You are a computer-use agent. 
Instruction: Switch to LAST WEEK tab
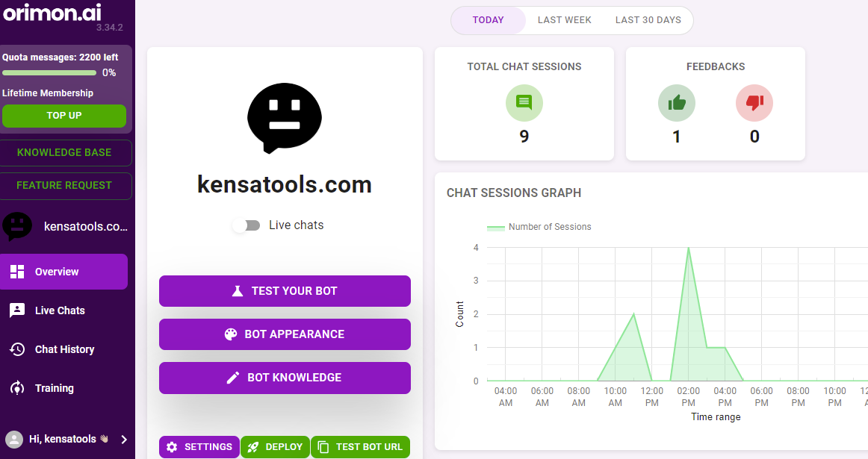564,20
